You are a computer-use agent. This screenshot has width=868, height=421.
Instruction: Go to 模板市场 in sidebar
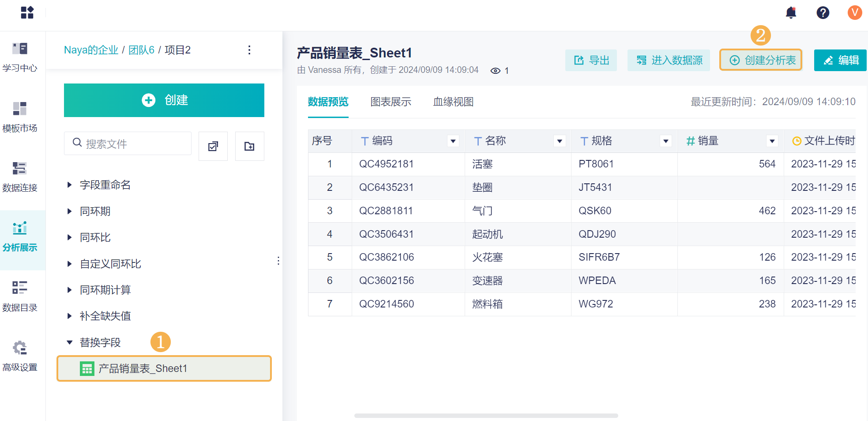pos(20,117)
